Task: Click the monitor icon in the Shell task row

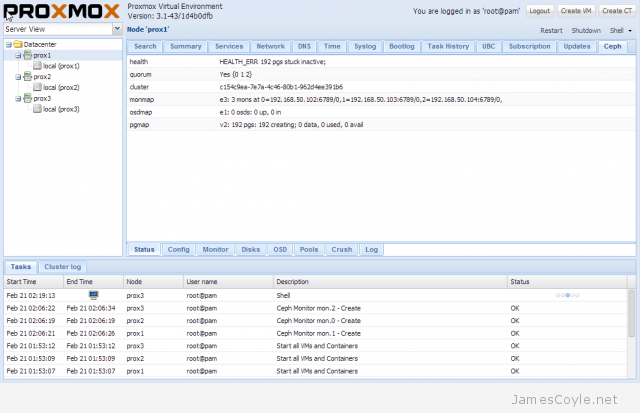Action: (93, 295)
